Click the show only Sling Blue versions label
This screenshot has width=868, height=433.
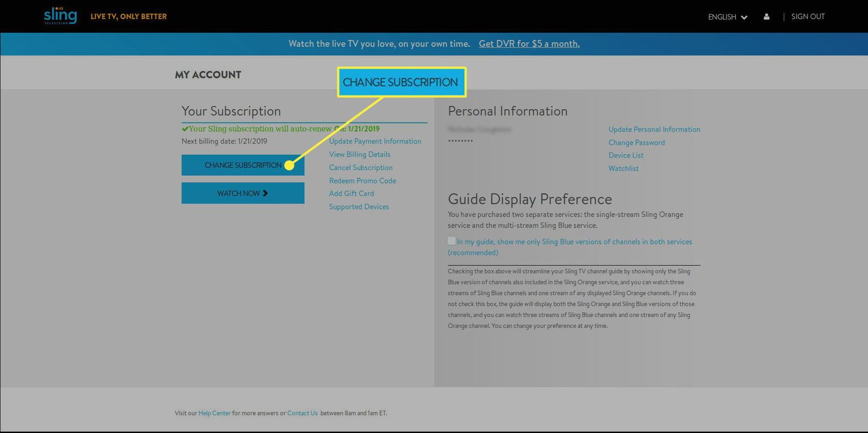click(x=570, y=247)
